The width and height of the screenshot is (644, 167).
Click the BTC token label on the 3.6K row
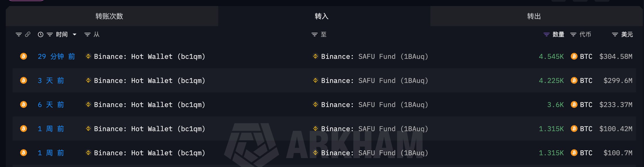click(x=586, y=104)
